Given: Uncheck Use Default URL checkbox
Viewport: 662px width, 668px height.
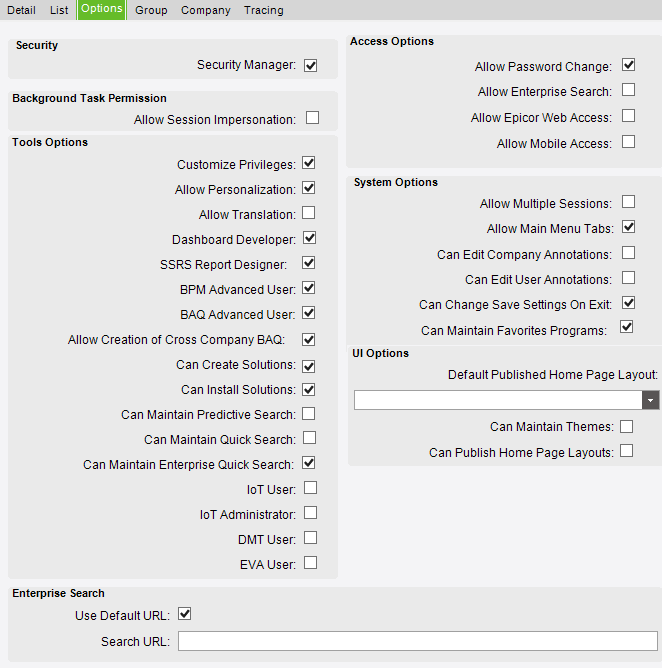Looking at the screenshot, I should click(x=184, y=614).
